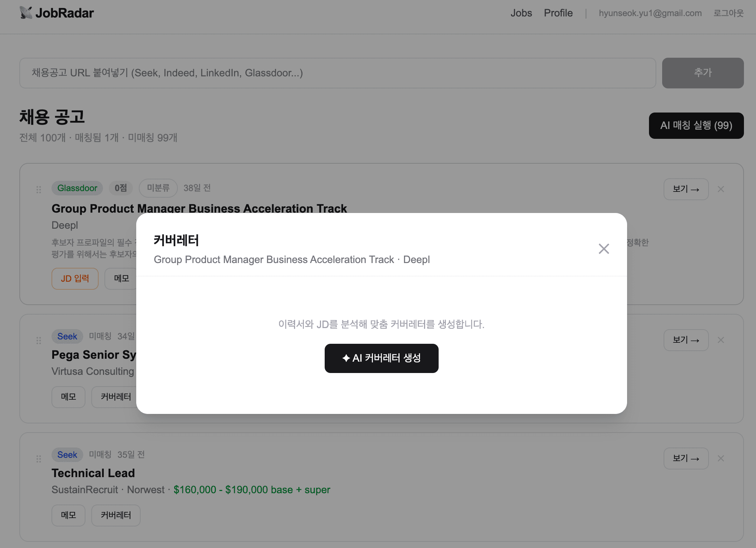Viewport: 756px width, 548px height.
Task: Run AI 매칭 실행 (99) button
Action: [696, 125]
